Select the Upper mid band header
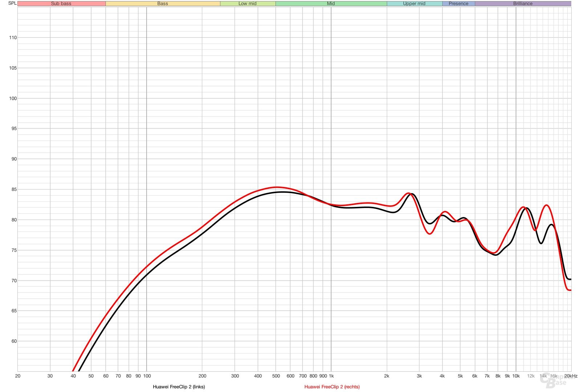The height and width of the screenshot is (392, 580). [x=414, y=4]
